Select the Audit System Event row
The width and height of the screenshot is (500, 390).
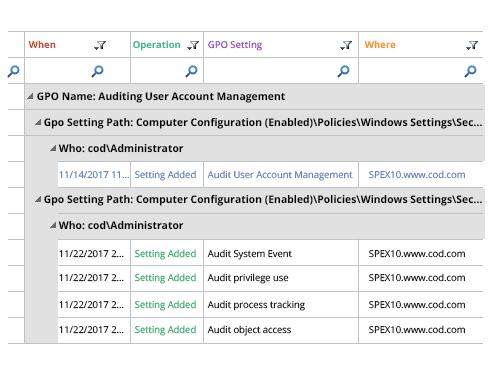coord(270,254)
